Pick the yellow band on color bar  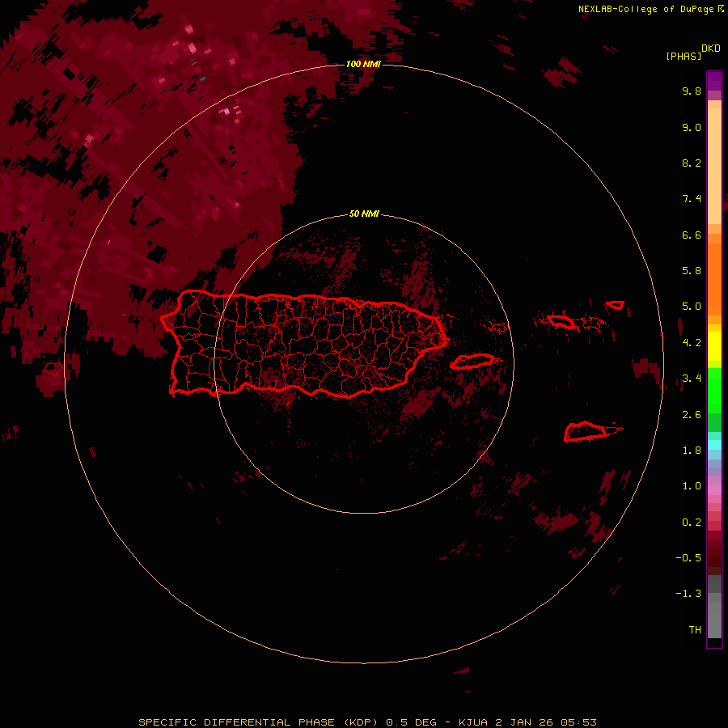click(x=714, y=346)
